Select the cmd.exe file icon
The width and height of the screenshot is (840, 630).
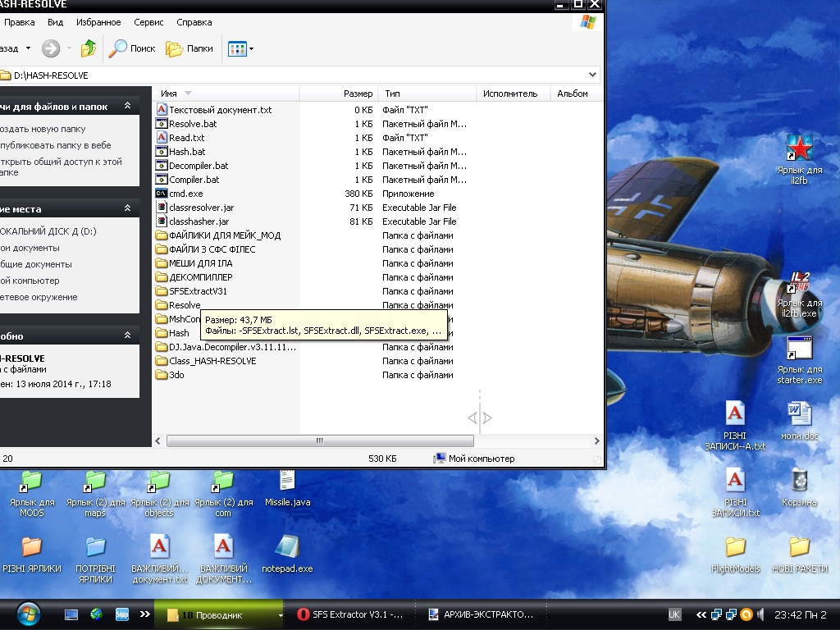tap(162, 194)
